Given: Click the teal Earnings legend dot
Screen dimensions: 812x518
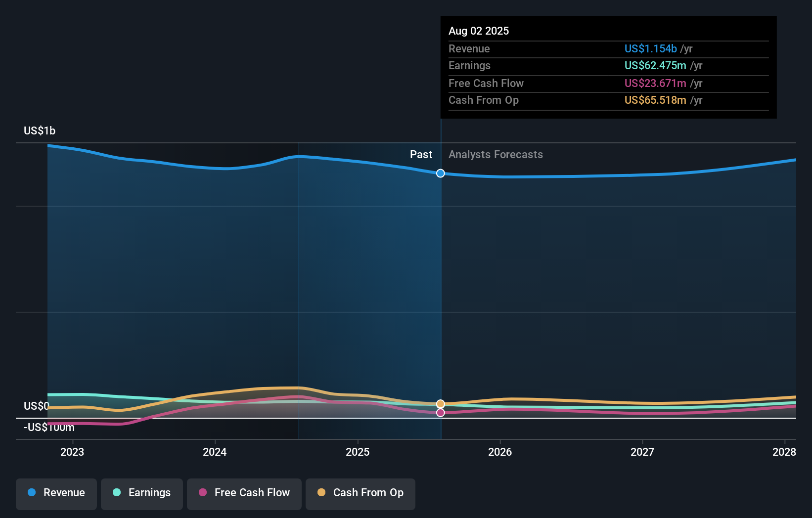Looking at the screenshot, I should [117, 492].
